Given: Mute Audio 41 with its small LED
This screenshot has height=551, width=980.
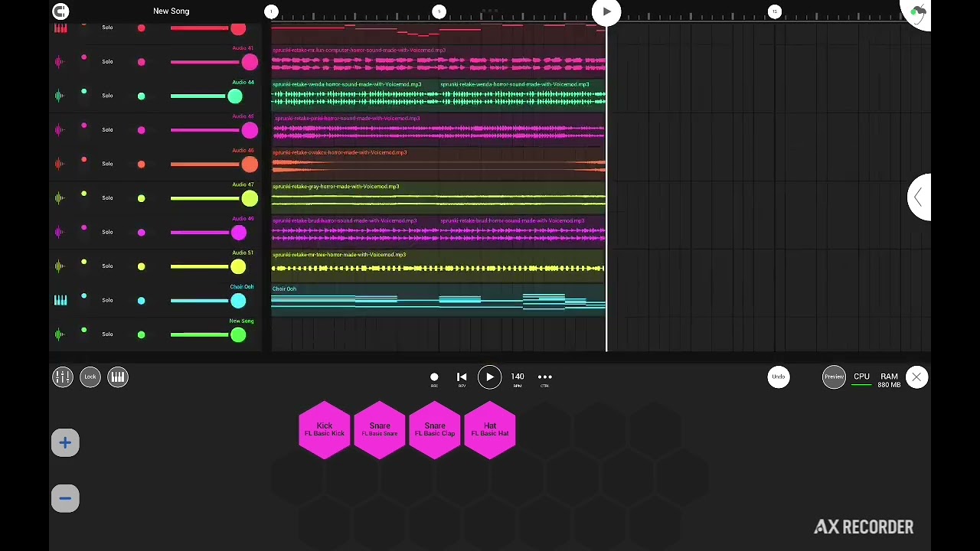Looking at the screenshot, I should point(84,57).
